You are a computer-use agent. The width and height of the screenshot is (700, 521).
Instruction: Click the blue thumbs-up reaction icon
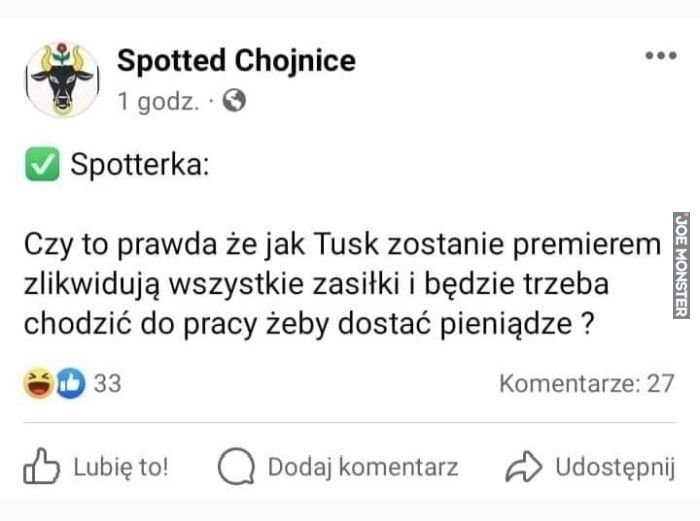(x=70, y=383)
